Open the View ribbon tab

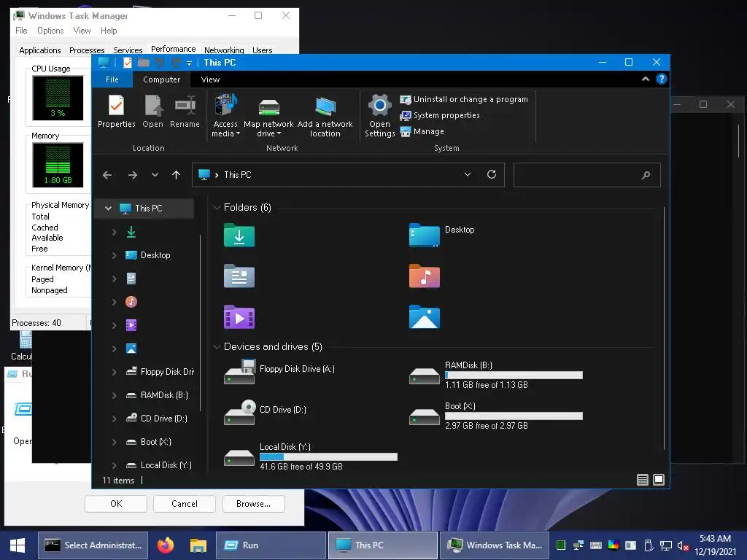point(210,79)
